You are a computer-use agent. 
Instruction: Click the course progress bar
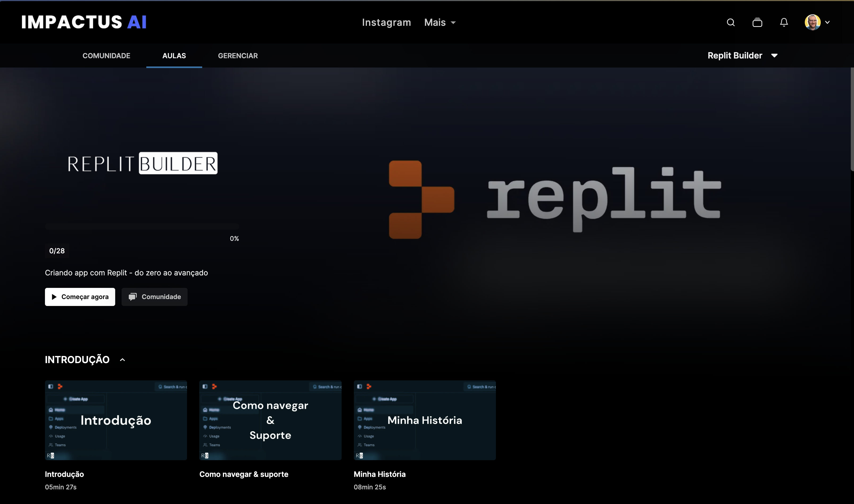[142, 226]
